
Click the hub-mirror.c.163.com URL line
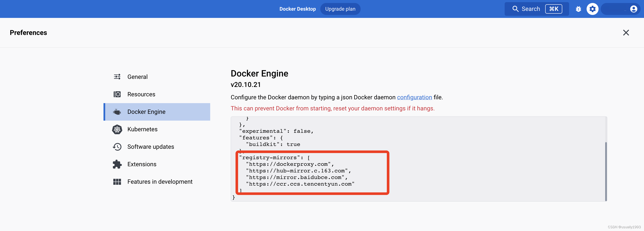tap(299, 171)
